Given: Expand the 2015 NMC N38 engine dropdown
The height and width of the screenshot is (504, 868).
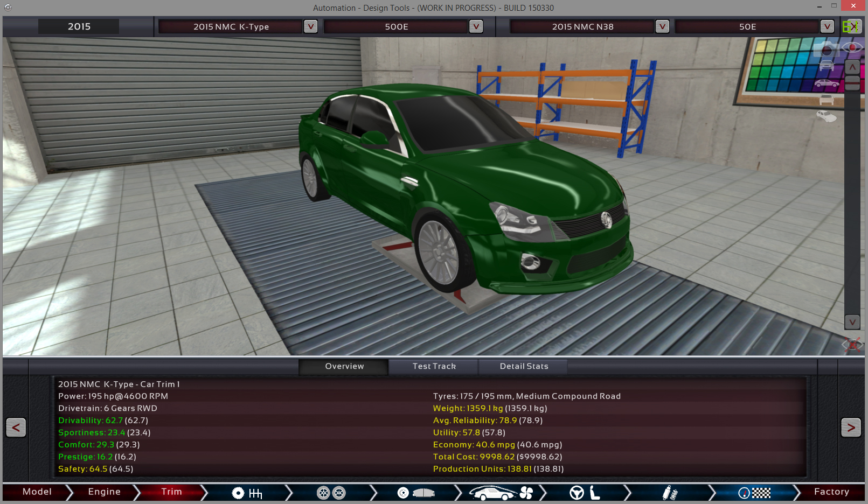Looking at the screenshot, I should coord(662,26).
